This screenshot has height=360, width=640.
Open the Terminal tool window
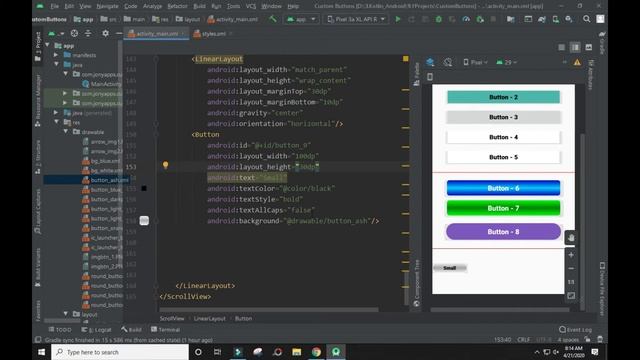click(x=165, y=329)
